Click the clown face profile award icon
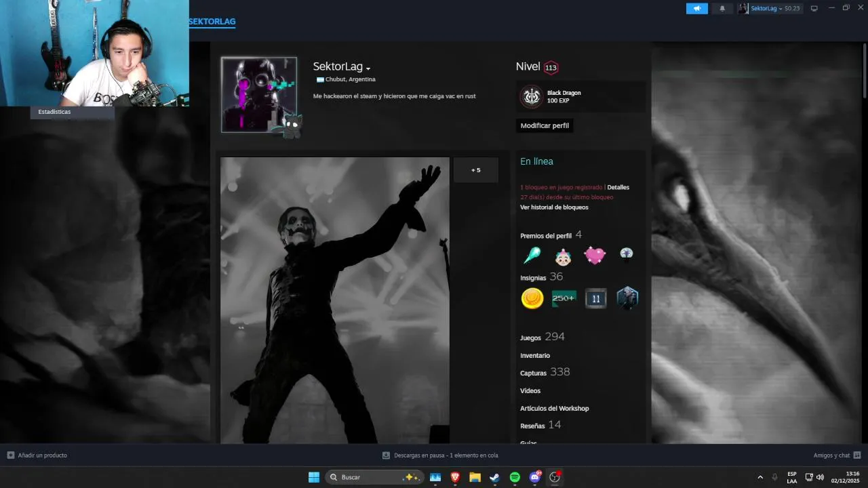Viewport: 868px width, 488px height. point(563,256)
